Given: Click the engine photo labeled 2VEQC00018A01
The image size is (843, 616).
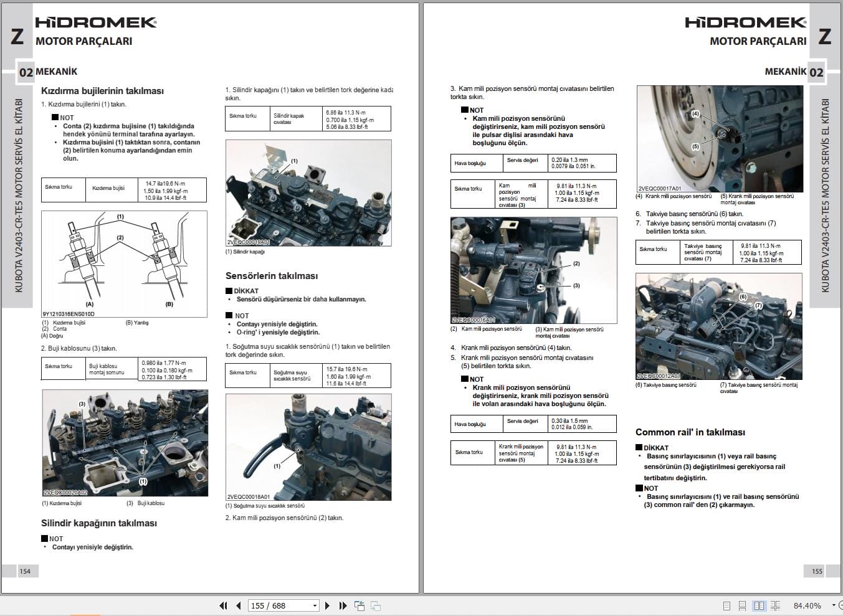Looking at the screenshot, I should 308,447.
